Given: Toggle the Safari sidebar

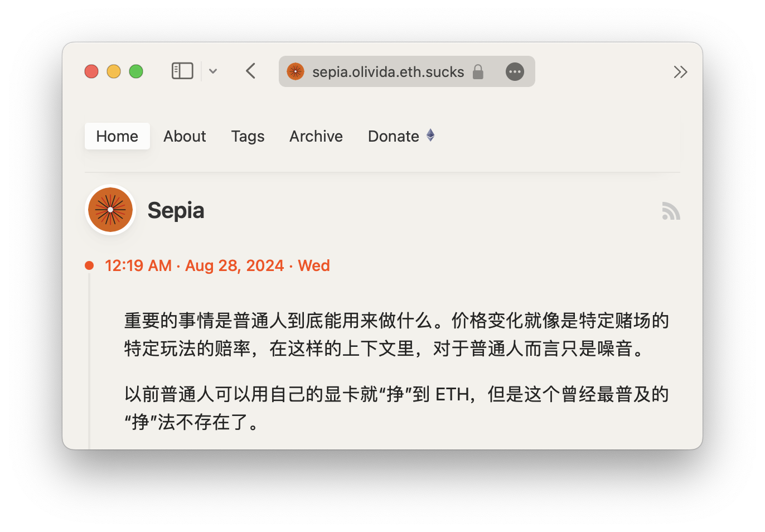Looking at the screenshot, I should tap(182, 71).
